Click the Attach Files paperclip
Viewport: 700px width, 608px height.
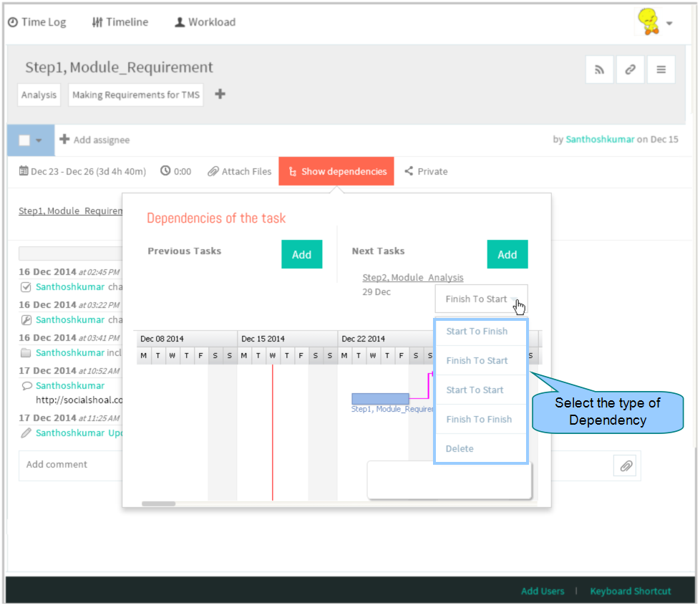pyautogui.click(x=239, y=172)
